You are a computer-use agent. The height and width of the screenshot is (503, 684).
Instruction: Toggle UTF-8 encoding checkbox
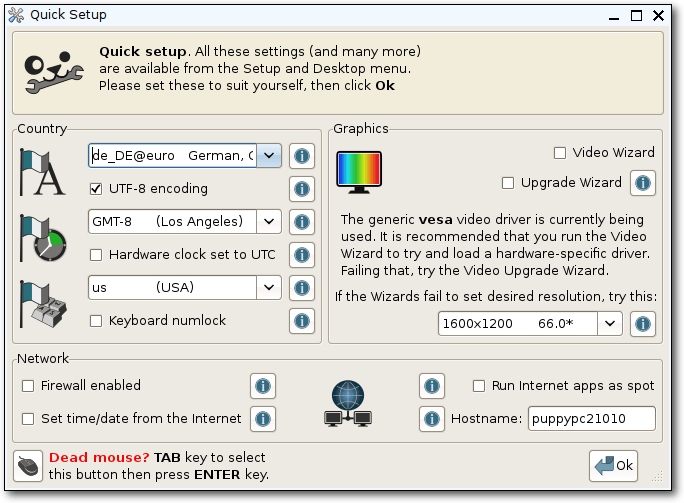96,189
